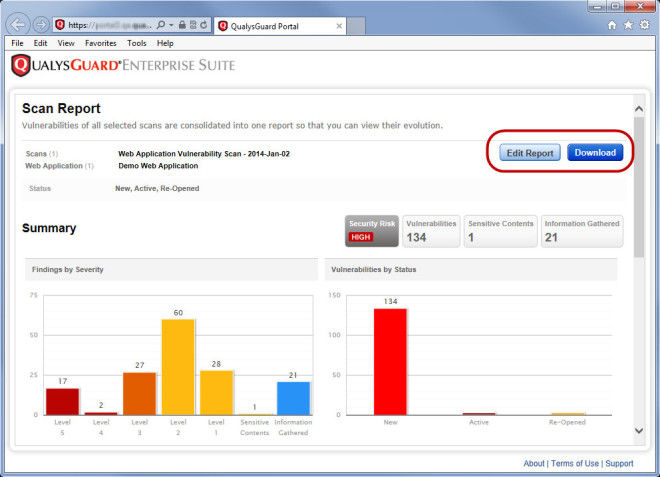Click the Download button

click(x=595, y=152)
